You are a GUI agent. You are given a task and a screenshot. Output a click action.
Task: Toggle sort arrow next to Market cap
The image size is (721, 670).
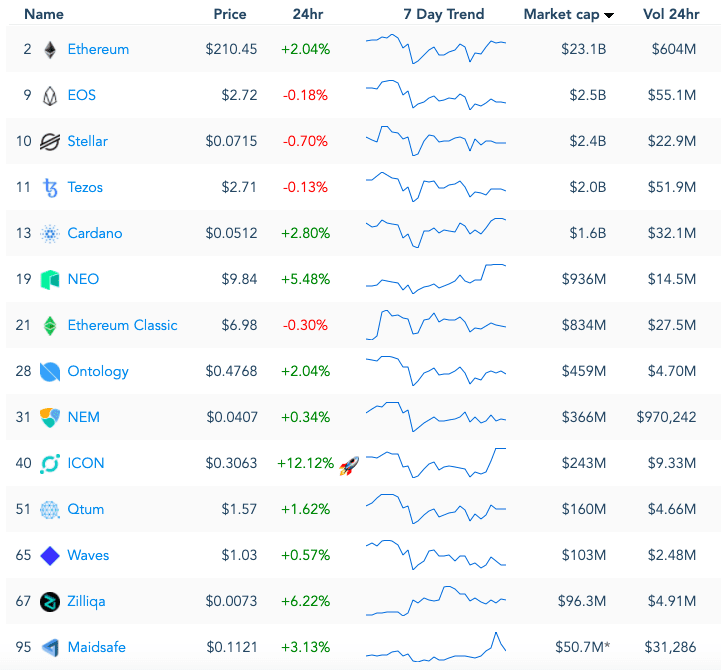click(x=609, y=16)
